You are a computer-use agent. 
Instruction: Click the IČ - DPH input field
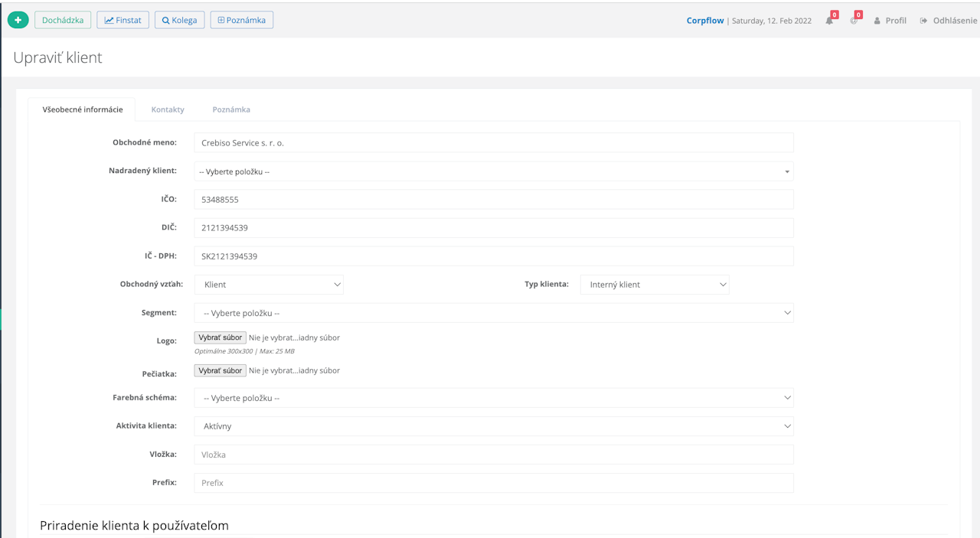coord(494,256)
